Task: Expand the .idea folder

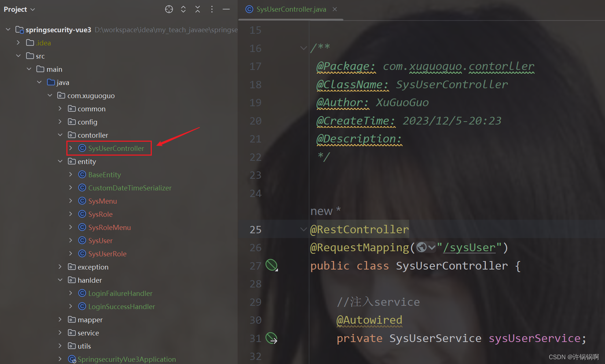Action: click(18, 42)
